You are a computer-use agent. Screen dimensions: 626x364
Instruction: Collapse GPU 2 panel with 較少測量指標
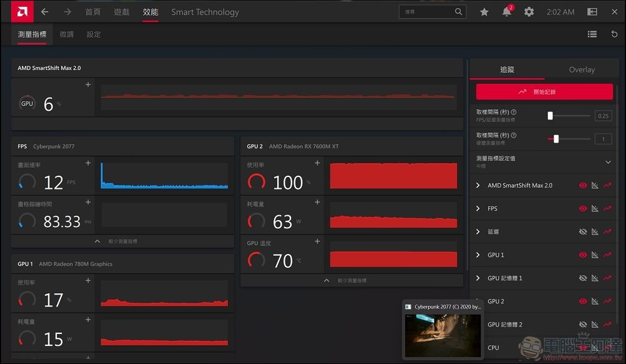[352, 280]
